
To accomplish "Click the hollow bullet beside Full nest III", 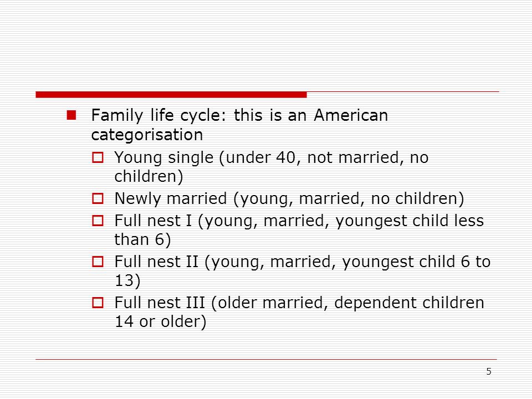I will 98,303.
